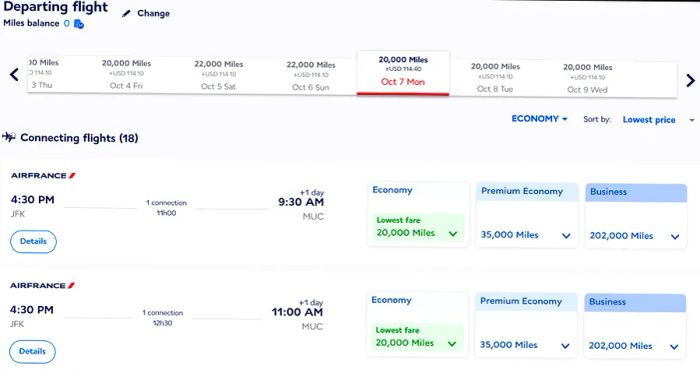Click Air France logo on second flight
The height and width of the screenshot is (373, 700).
point(42,286)
